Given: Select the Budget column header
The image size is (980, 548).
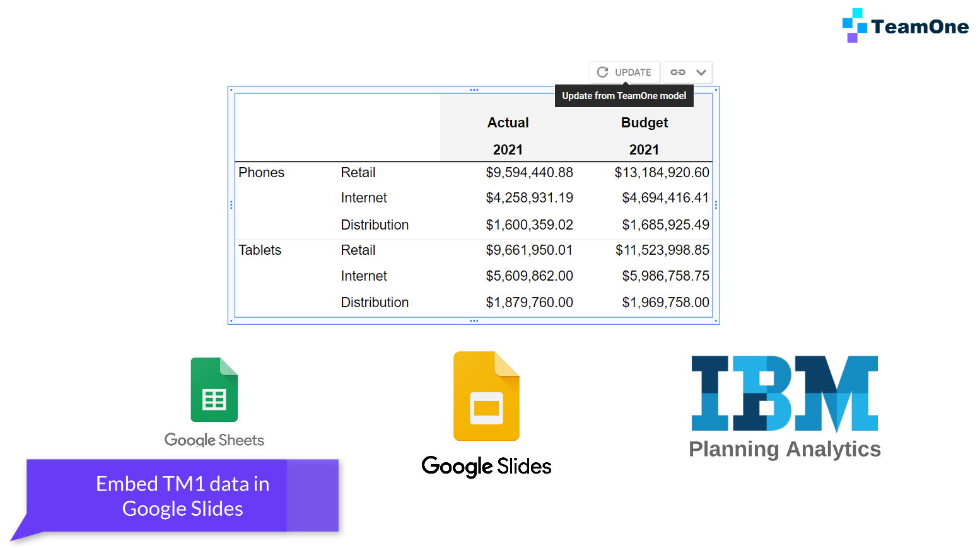Looking at the screenshot, I should [644, 122].
